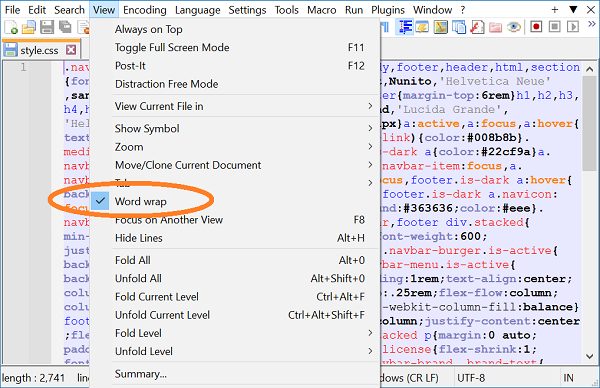Expand View Current File in submenu

(x=234, y=106)
